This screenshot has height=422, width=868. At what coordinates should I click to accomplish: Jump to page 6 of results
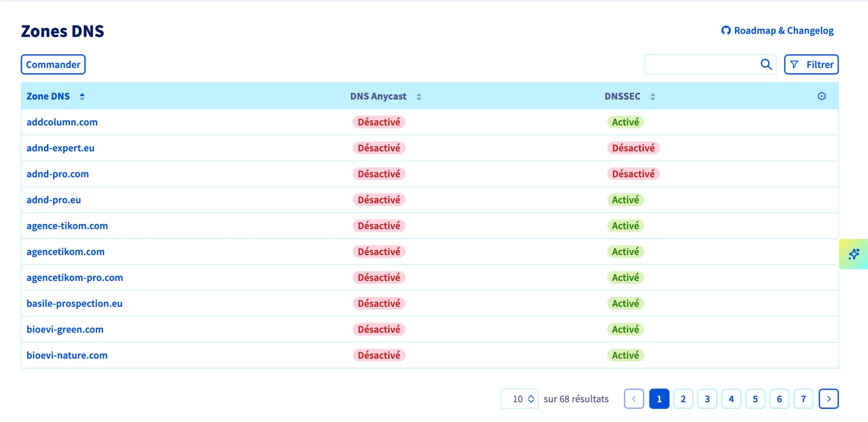pos(780,399)
